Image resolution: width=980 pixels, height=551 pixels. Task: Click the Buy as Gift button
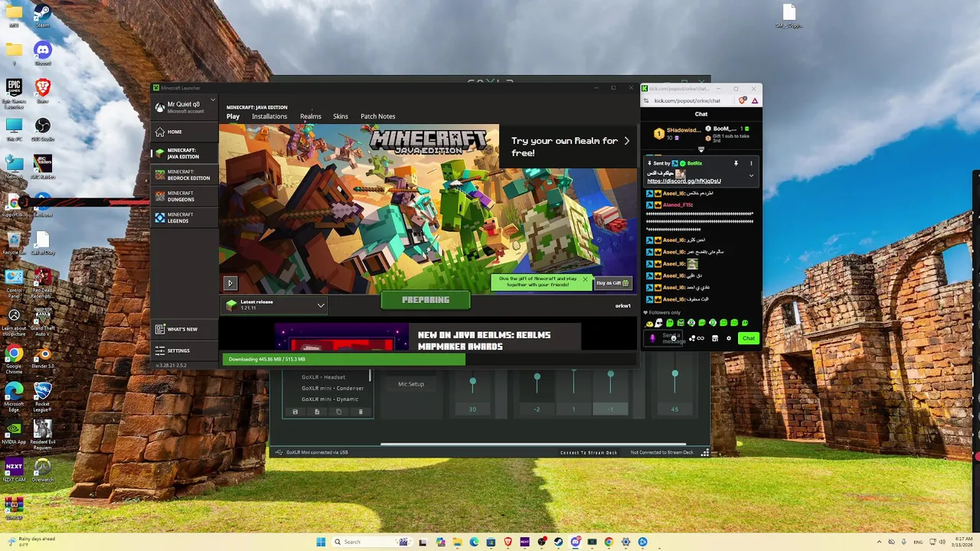coord(612,283)
